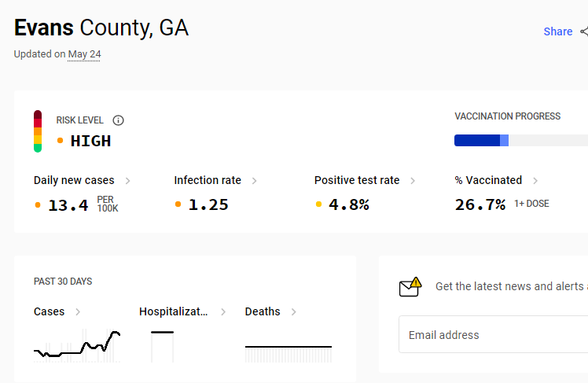Open the Deaths sparkline chart
Image resolution: width=588 pixels, height=383 pixels.
pos(288,354)
